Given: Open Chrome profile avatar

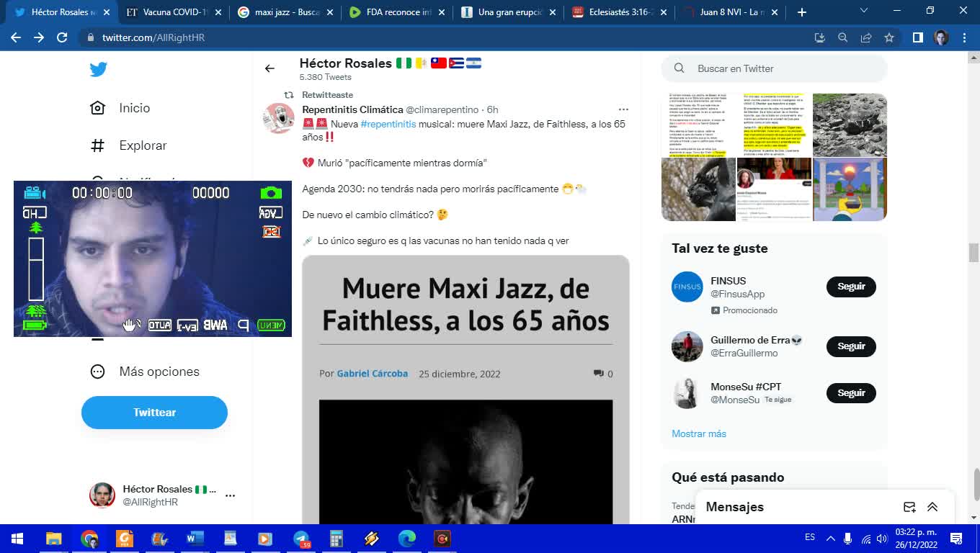Looking at the screenshot, I should pos(941,37).
